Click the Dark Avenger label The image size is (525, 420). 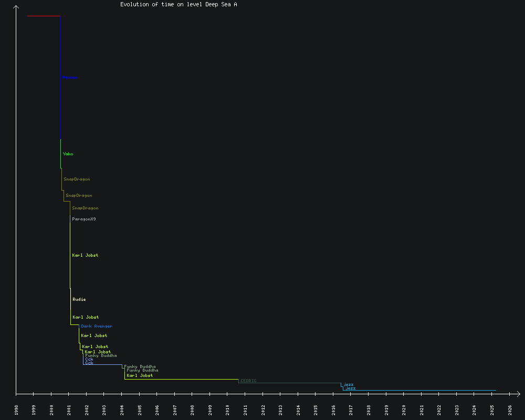pos(97,326)
